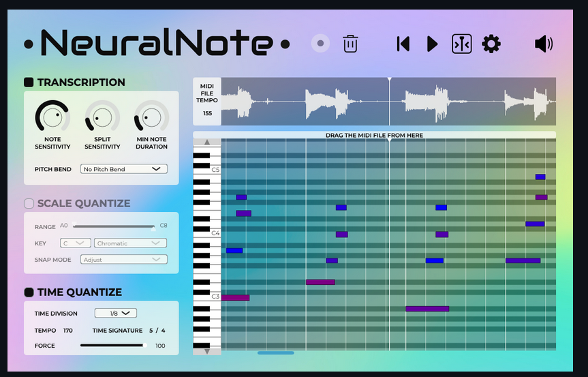The height and width of the screenshot is (377, 588).
Task: Click the Drag the MIDI File From Here bar
Action: point(374,135)
